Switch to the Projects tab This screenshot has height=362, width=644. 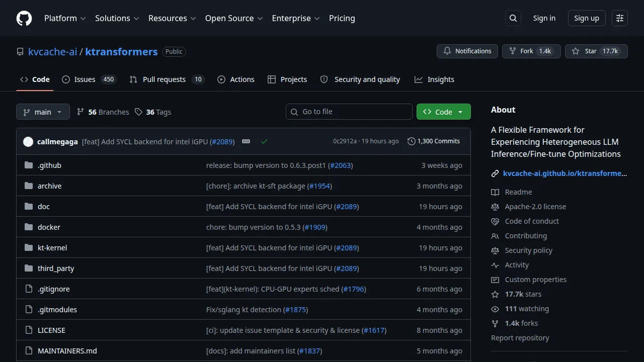coord(287,79)
